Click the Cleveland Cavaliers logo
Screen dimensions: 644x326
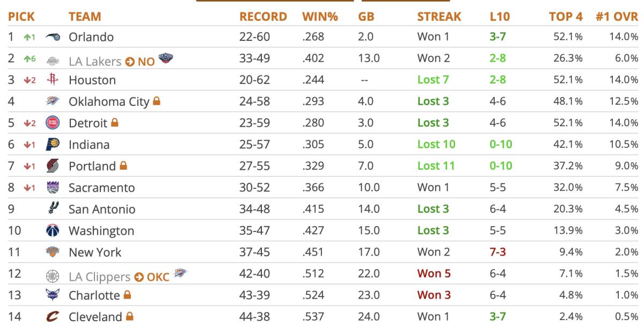[x=53, y=317]
